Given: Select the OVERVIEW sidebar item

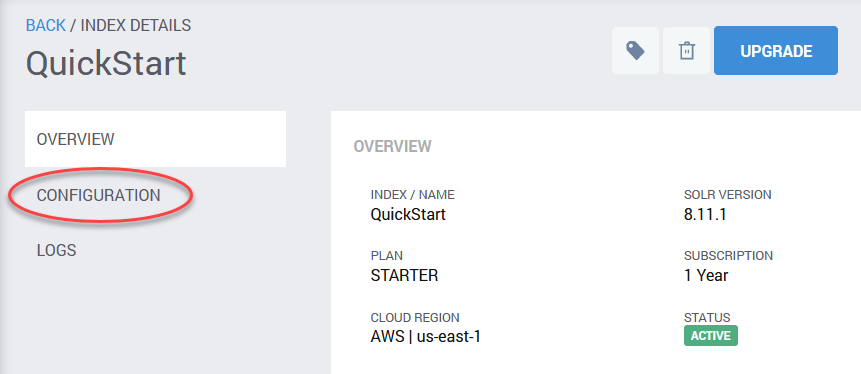Looking at the screenshot, I should click(x=155, y=139).
